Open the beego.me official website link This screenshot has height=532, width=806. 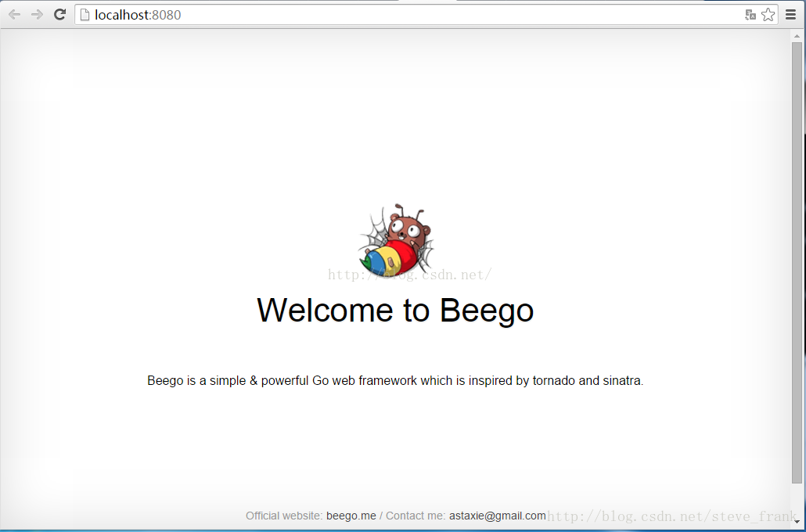[351, 516]
